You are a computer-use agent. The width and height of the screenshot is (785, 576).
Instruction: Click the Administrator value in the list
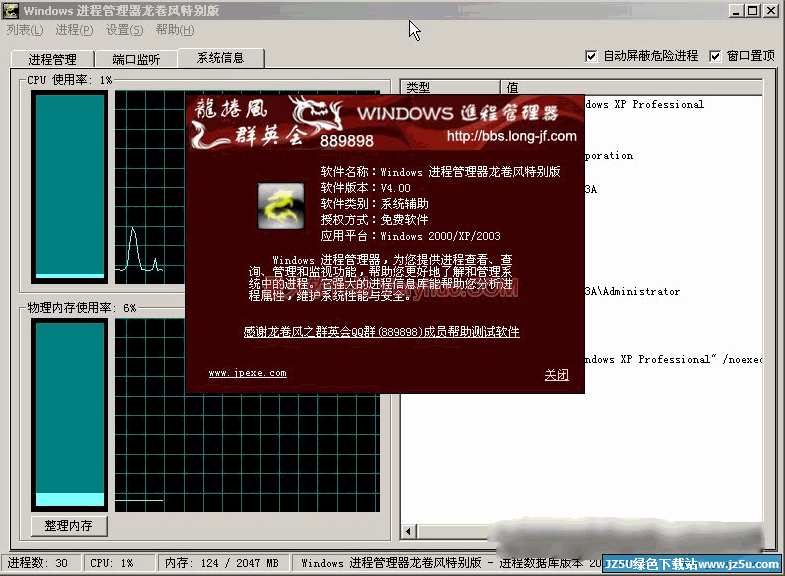[633, 291]
